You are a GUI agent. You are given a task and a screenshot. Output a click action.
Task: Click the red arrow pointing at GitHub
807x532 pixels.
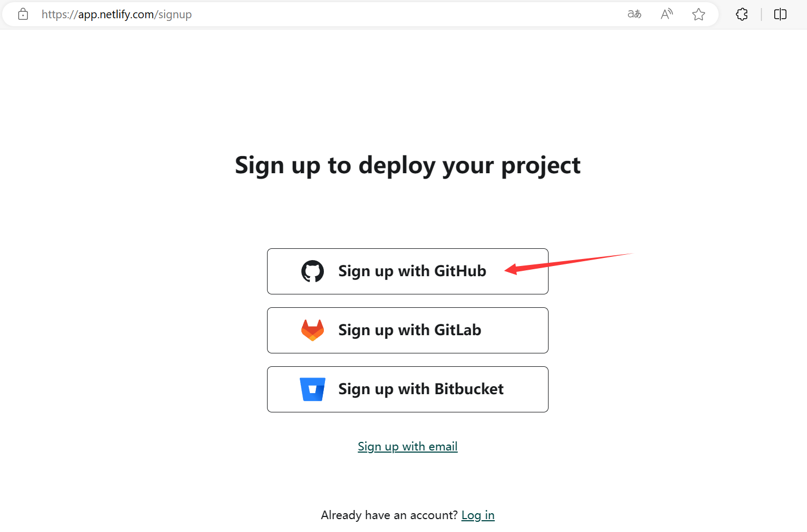pos(569,263)
